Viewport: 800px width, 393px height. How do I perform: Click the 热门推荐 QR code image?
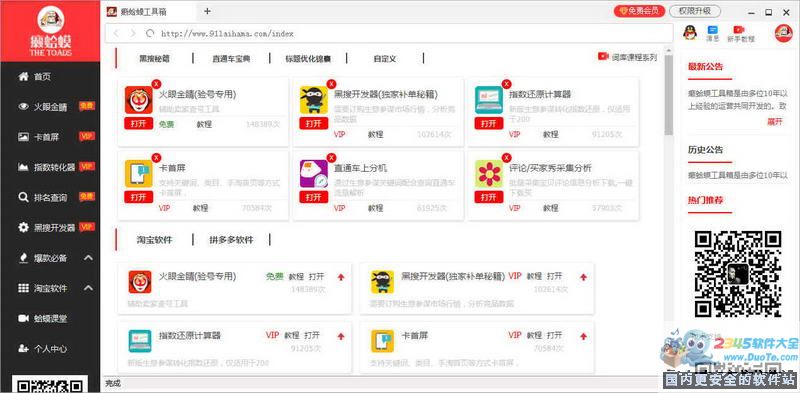[738, 273]
